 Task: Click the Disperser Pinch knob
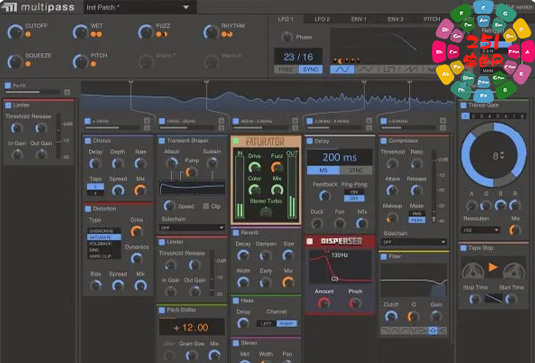(x=355, y=303)
